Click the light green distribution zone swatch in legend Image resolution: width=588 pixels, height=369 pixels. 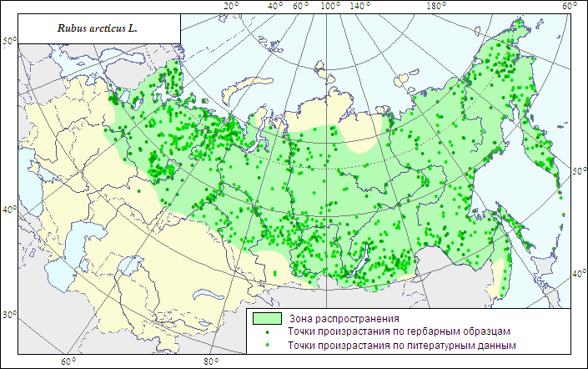click(267, 318)
